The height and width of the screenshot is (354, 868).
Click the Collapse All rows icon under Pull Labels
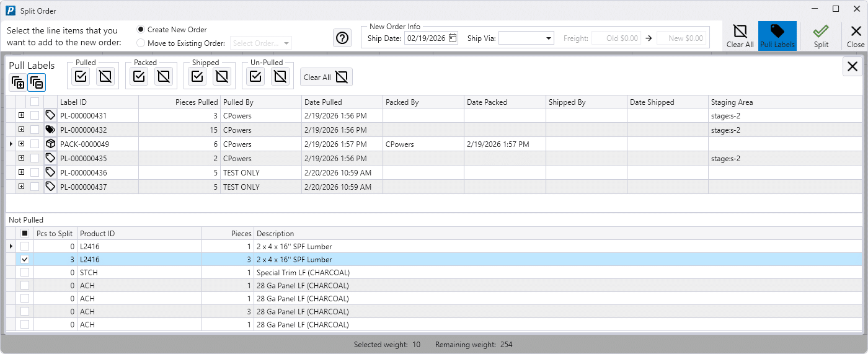tap(37, 82)
